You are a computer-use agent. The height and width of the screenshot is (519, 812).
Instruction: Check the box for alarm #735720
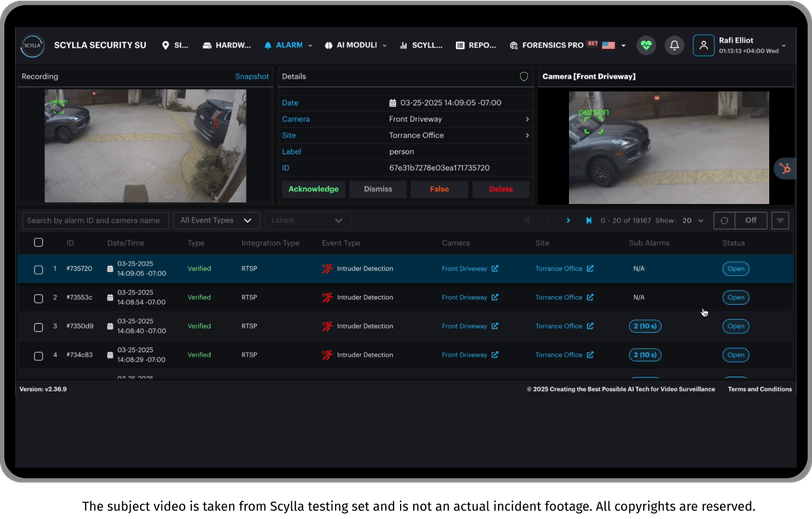click(38, 270)
